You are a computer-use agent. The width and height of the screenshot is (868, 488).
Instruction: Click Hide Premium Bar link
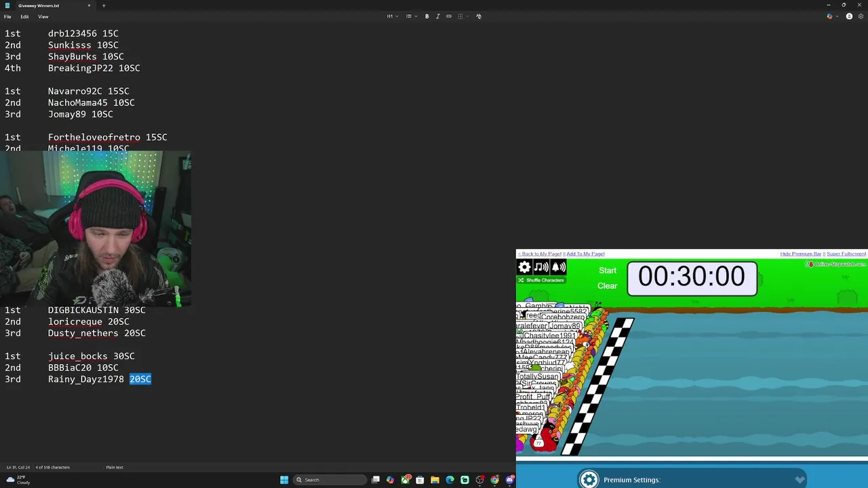click(800, 254)
